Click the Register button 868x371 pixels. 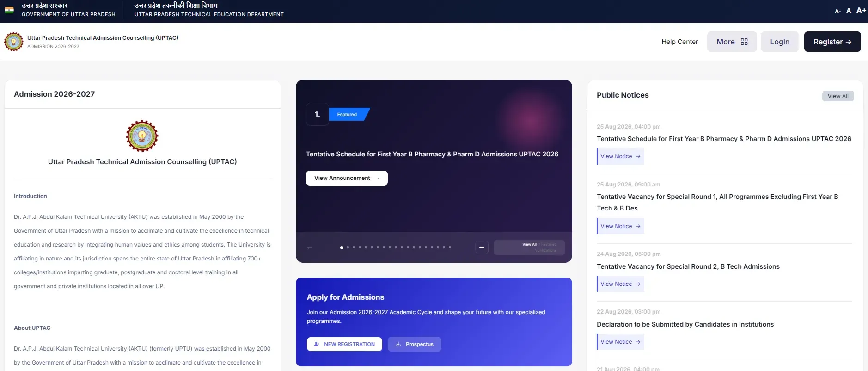tap(832, 42)
